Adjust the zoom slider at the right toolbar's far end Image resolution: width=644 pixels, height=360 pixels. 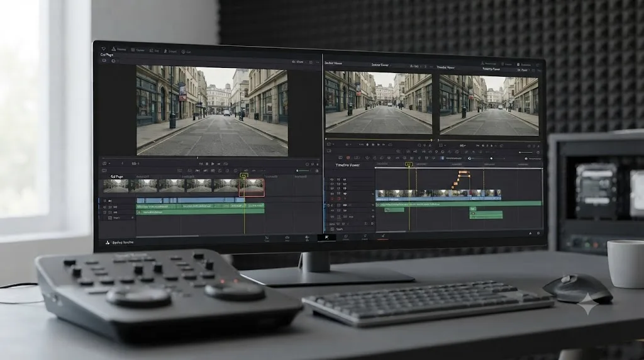526,152
